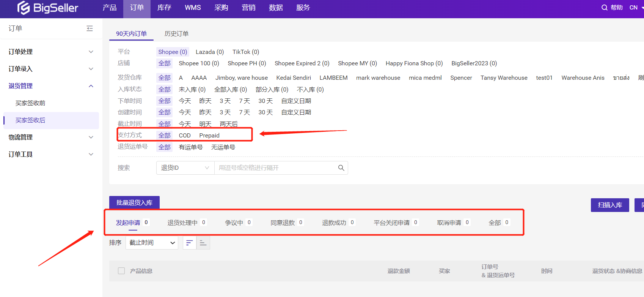
Task: Switch to the 历史订单 tab
Action: coord(176,34)
